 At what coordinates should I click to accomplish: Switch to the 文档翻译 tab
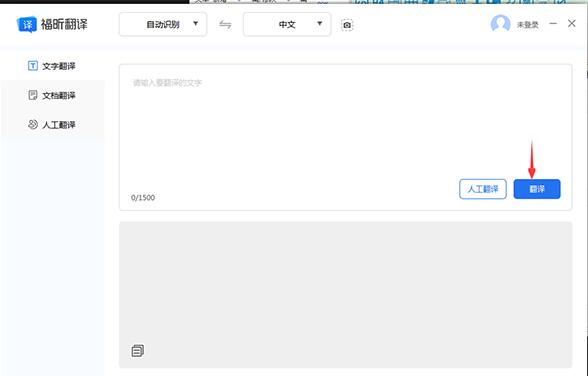point(52,95)
